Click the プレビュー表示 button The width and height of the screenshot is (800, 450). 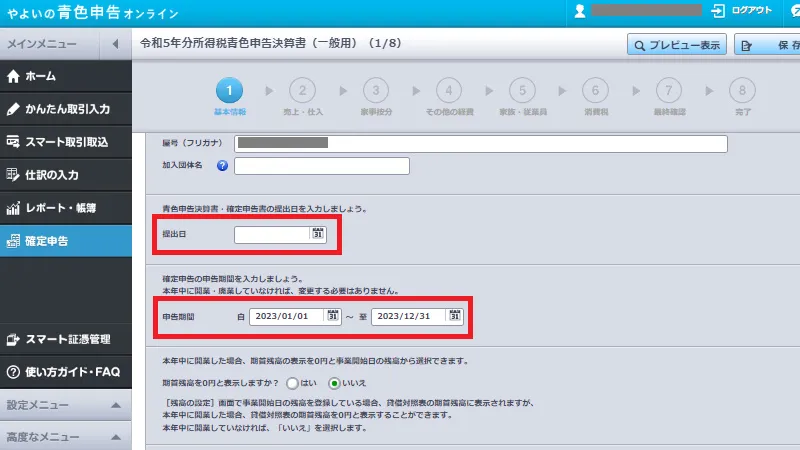point(677,45)
